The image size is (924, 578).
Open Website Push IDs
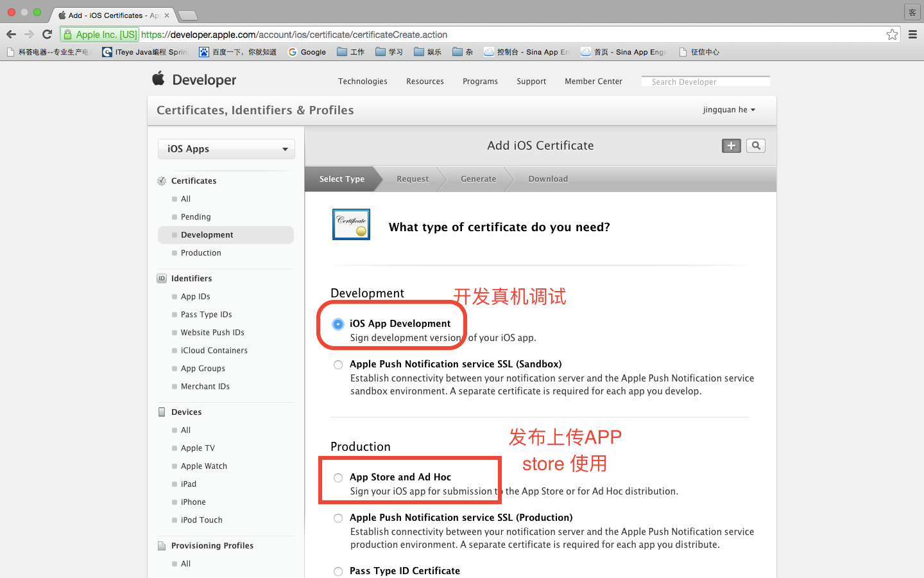point(212,333)
